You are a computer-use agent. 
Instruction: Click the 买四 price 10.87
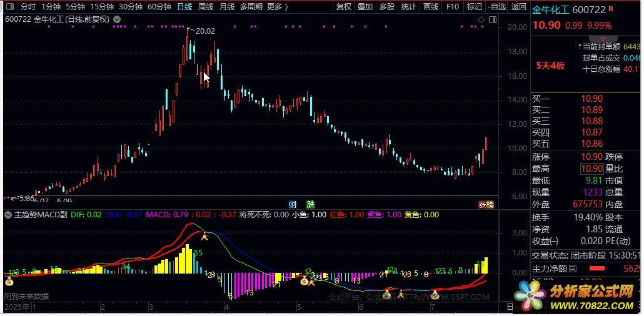[x=592, y=132]
